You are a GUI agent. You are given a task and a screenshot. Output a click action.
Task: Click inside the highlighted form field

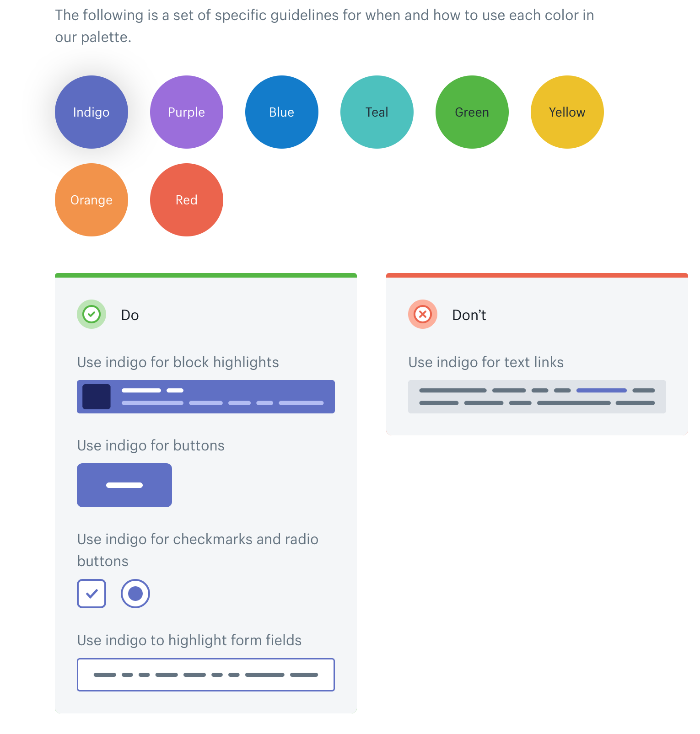click(x=205, y=674)
